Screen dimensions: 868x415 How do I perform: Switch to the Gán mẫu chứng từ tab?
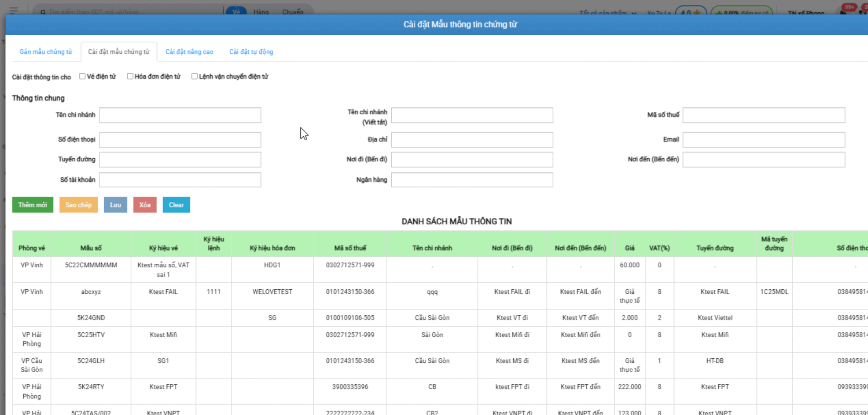(x=46, y=52)
